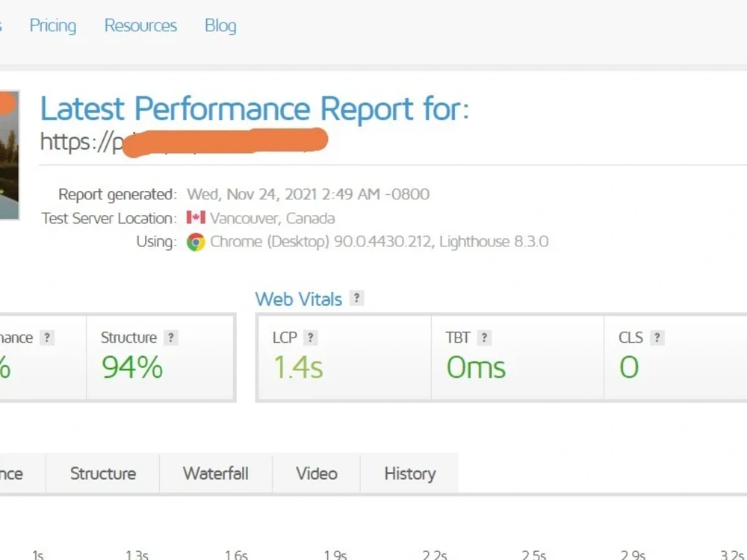Show help for Structure score
The width and height of the screenshot is (747, 560).
click(x=170, y=337)
